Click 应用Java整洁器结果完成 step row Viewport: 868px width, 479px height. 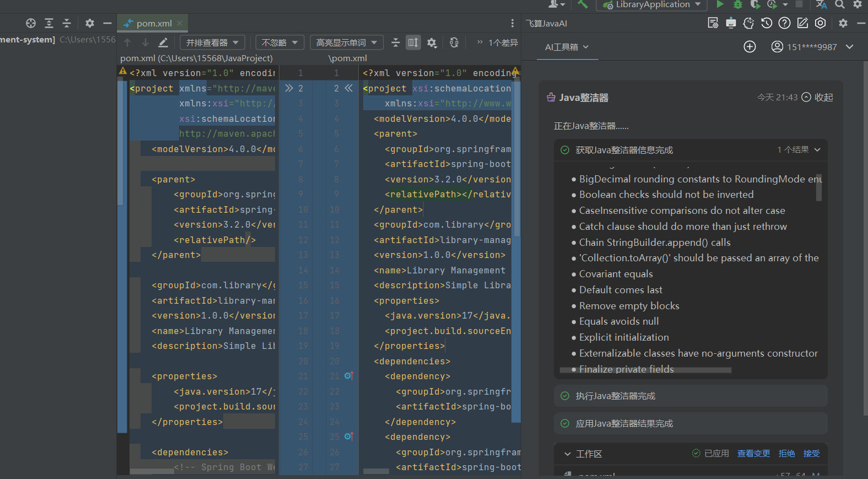point(691,423)
